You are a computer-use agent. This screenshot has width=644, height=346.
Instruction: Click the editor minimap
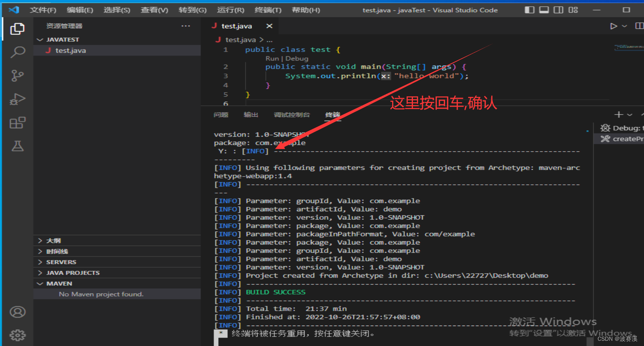coord(629,47)
